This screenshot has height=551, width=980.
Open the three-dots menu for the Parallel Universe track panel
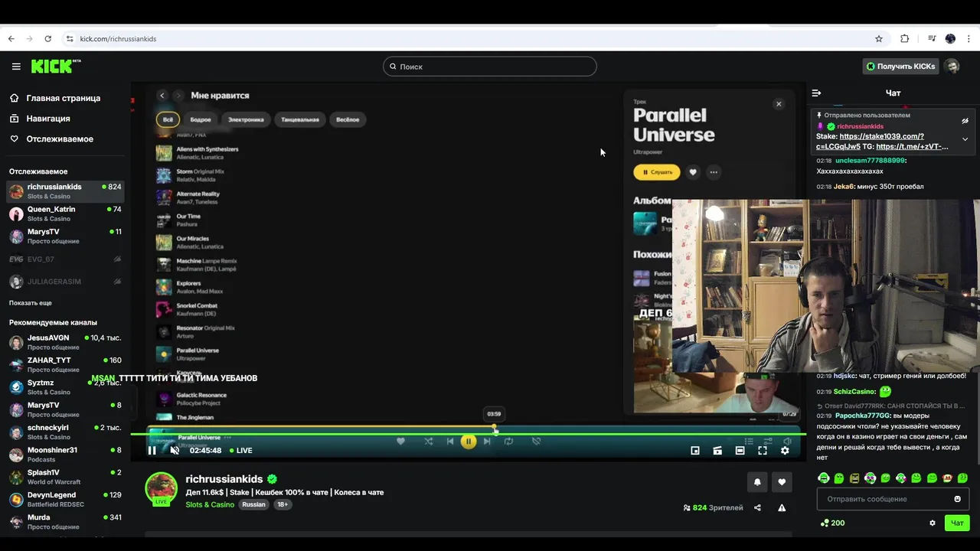[714, 172]
